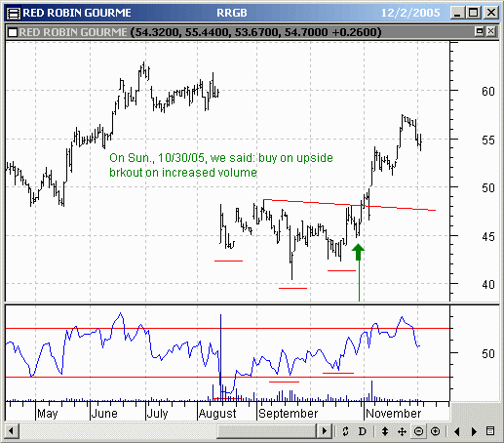
Task: Click the 55 price level on the axis
Action: point(488,141)
